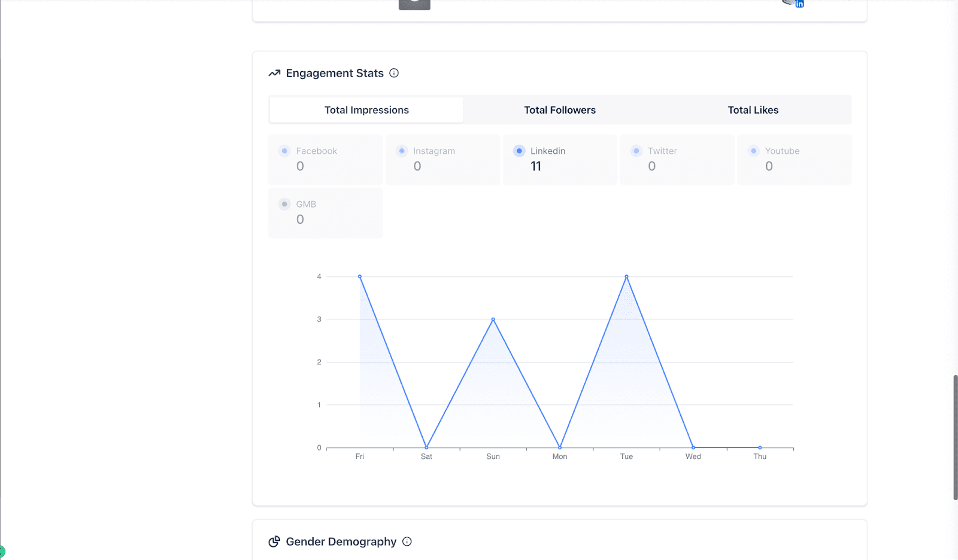The height and width of the screenshot is (560, 958).
Task: Click the LinkedIn badge icon at top
Action: tap(799, 4)
